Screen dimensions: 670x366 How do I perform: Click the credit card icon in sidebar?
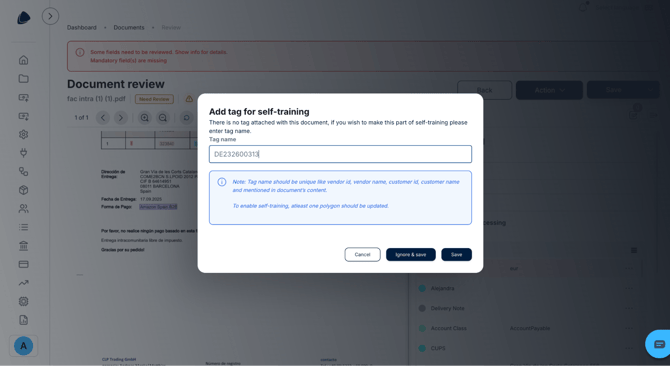pos(24,264)
